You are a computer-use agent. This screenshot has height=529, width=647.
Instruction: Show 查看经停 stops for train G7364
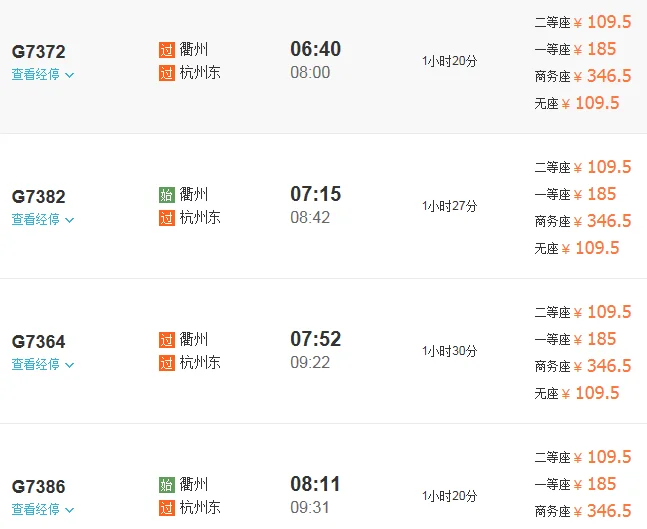(42, 364)
